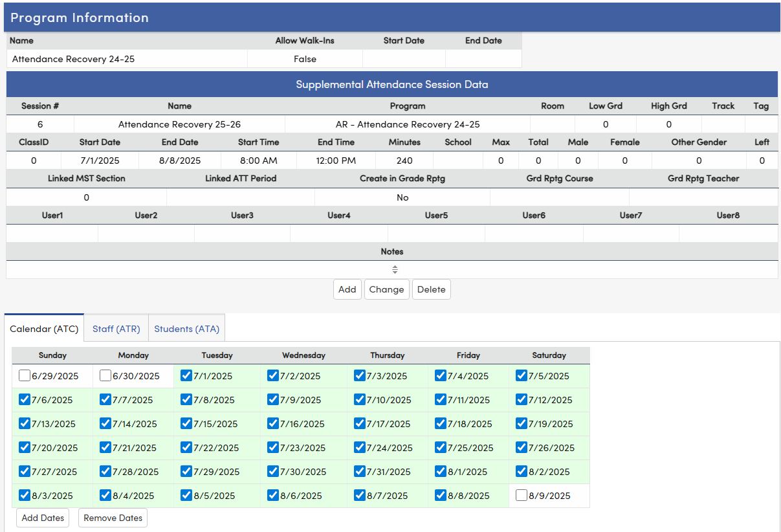Click the Minutes value 240

tap(404, 161)
